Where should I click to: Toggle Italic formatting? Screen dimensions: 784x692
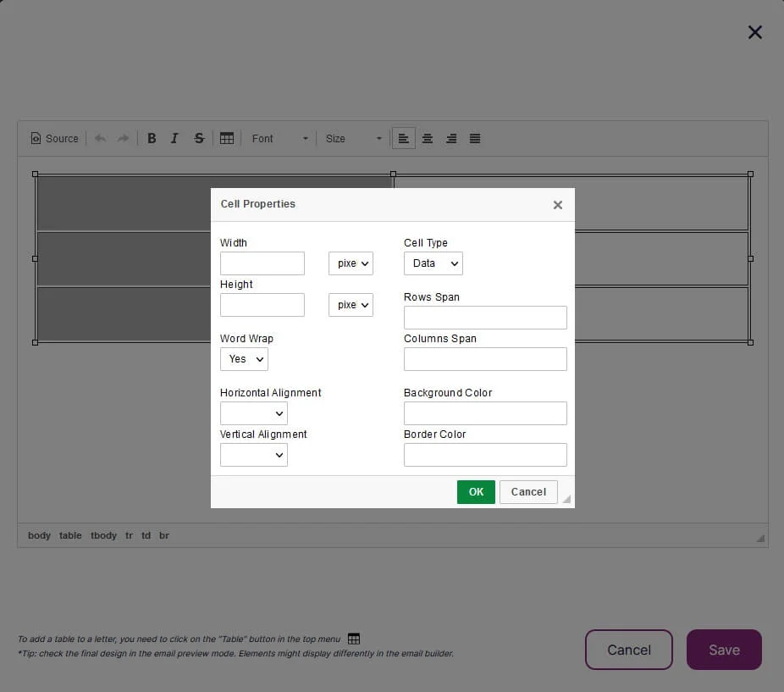[x=174, y=139]
